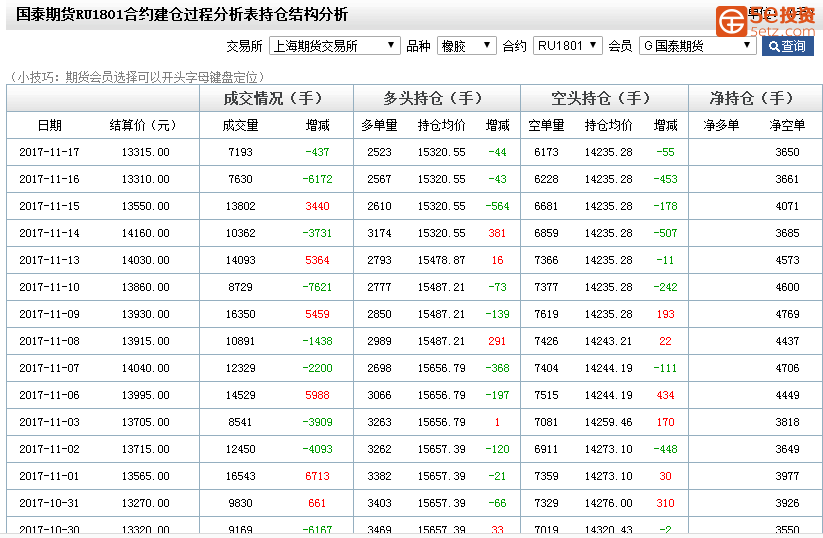Select the date cell 2017-11-16

pyautogui.click(x=49, y=180)
